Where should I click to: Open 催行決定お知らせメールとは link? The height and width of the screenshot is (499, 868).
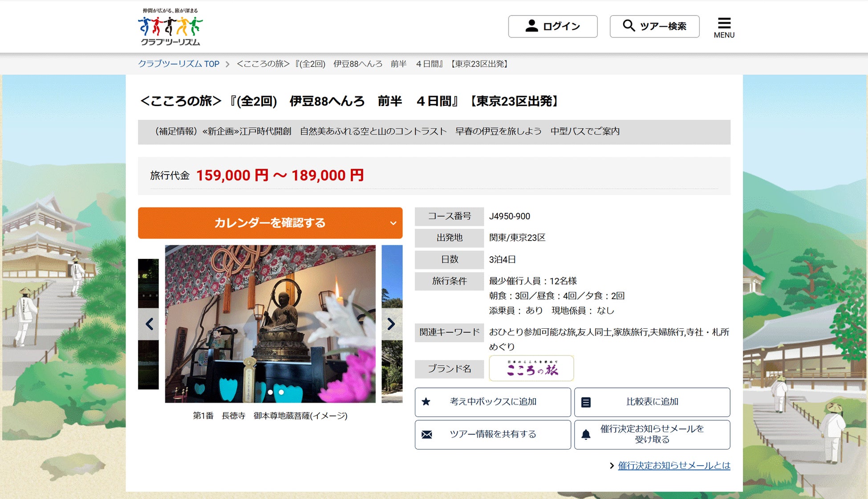[673, 466]
